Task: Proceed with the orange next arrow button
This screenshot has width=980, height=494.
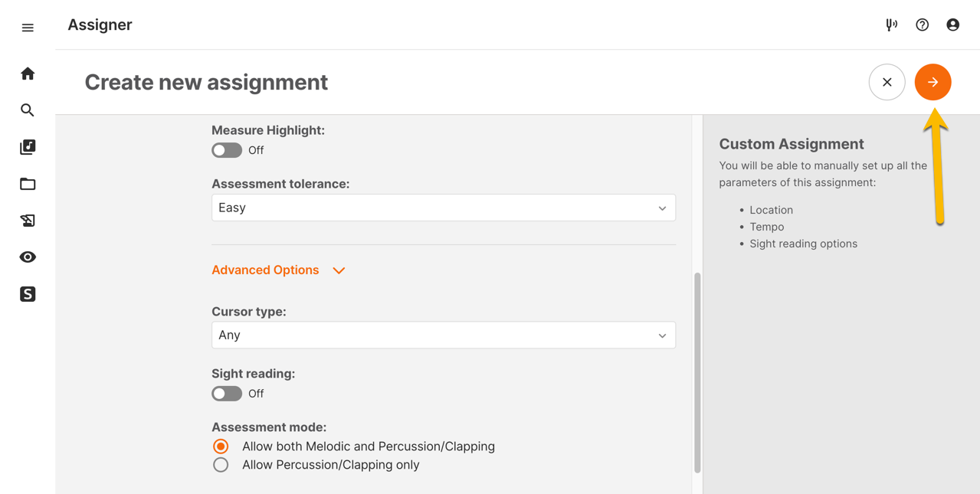Action: (933, 82)
